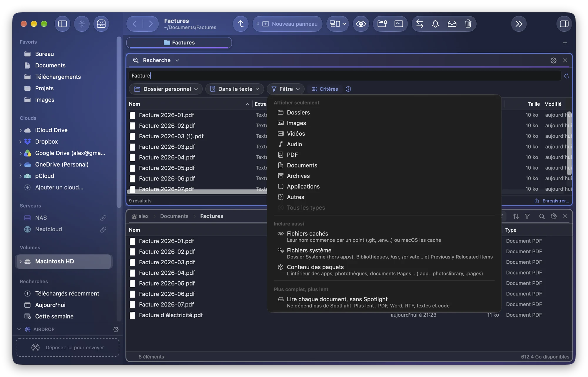This screenshot has width=588, height=377.
Task: Open the Dans le texte dropdown
Action: (234, 89)
